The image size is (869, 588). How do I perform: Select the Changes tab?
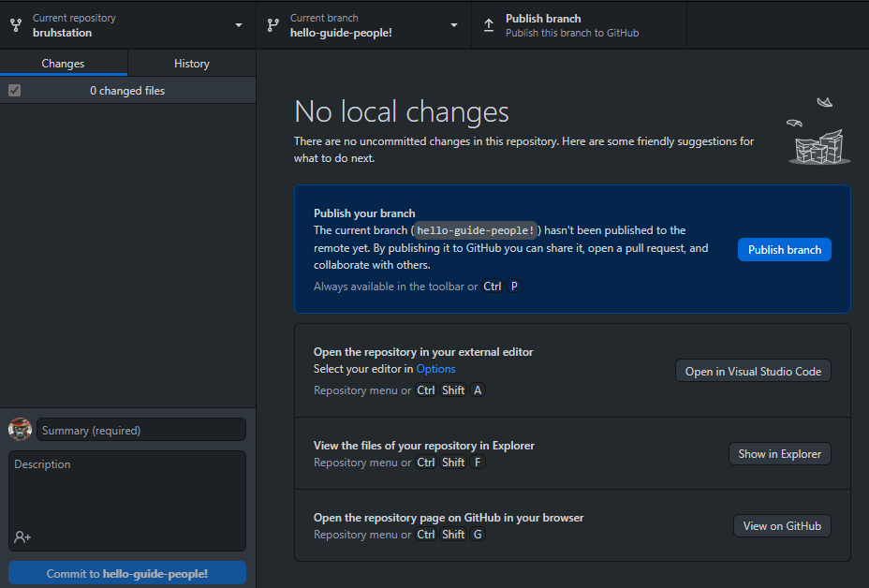click(63, 63)
